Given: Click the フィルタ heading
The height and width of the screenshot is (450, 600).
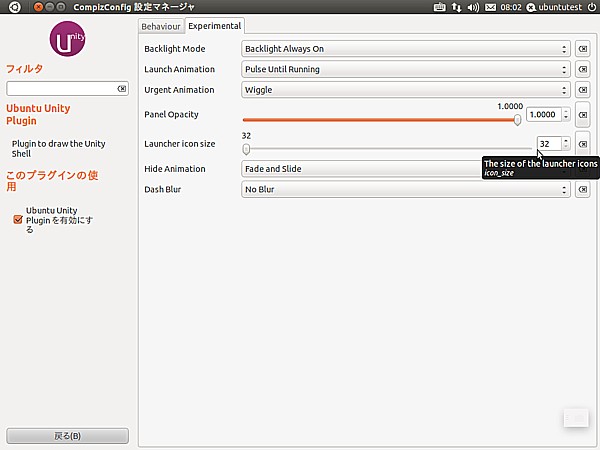Looking at the screenshot, I should coord(24,69).
